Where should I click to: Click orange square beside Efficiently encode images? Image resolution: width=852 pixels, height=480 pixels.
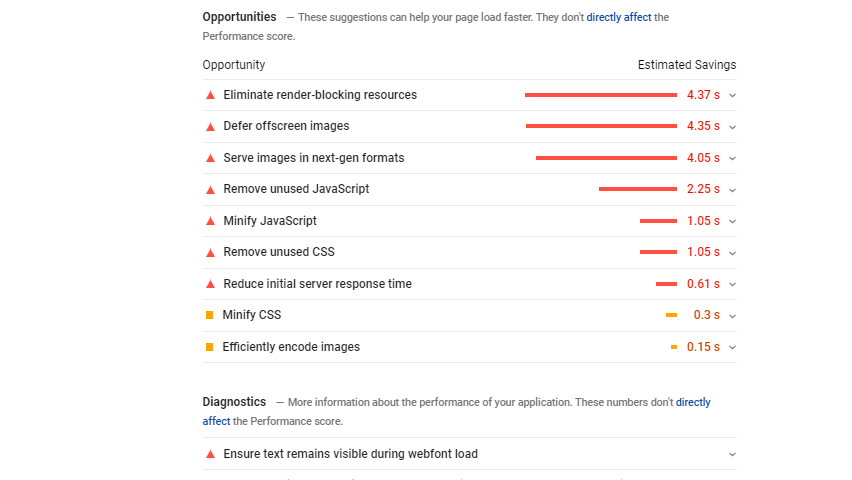click(x=210, y=347)
